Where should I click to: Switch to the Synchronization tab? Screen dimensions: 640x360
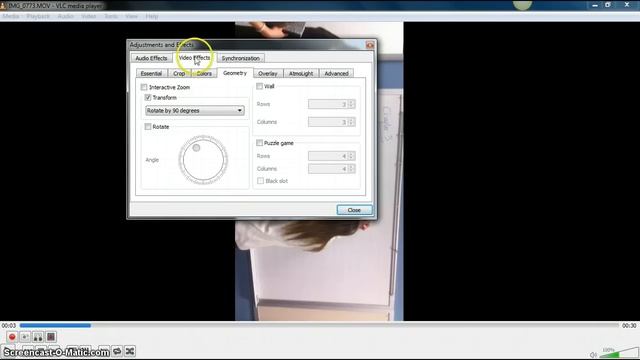240,58
